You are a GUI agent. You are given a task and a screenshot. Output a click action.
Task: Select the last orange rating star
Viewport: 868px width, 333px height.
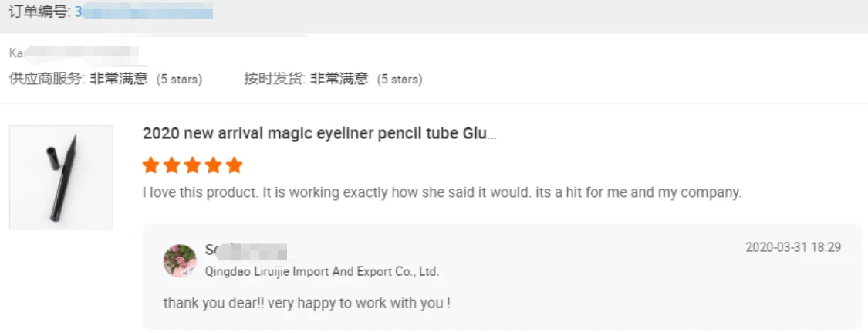pyautogui.click(x=235, y=165)
